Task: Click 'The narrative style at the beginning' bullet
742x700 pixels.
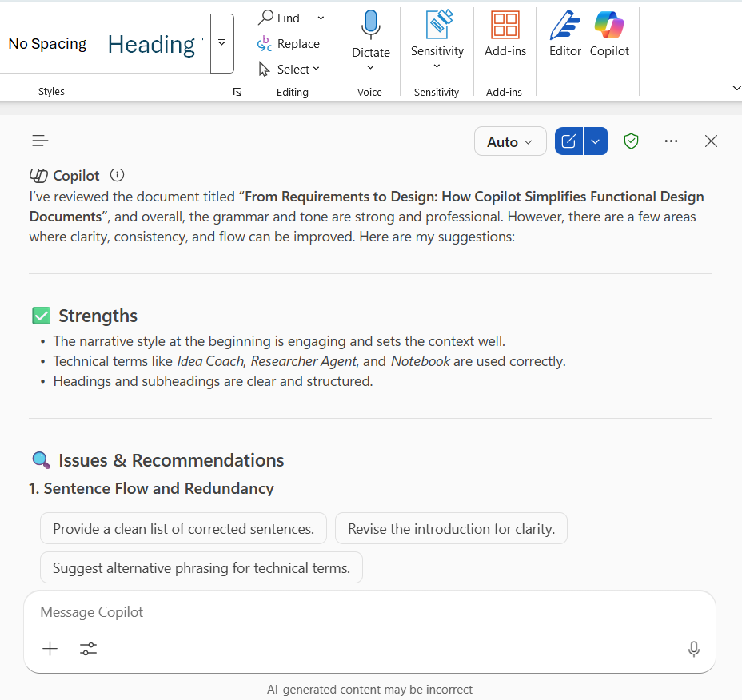Action: (279, 341)
